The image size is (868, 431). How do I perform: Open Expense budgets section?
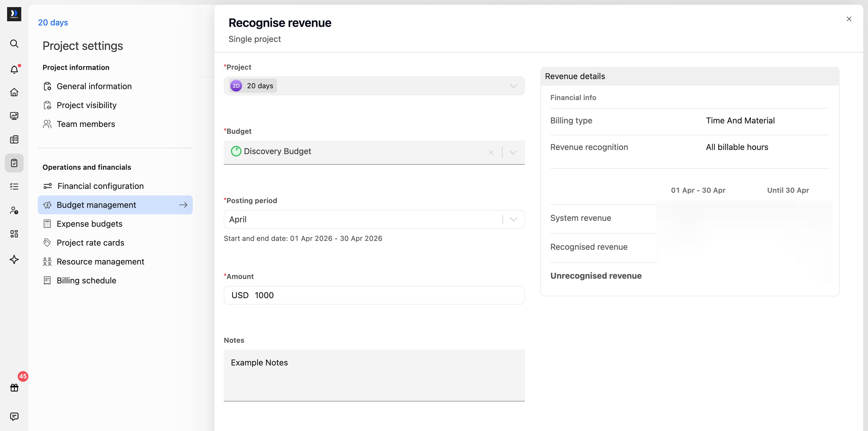click(115, 224)
